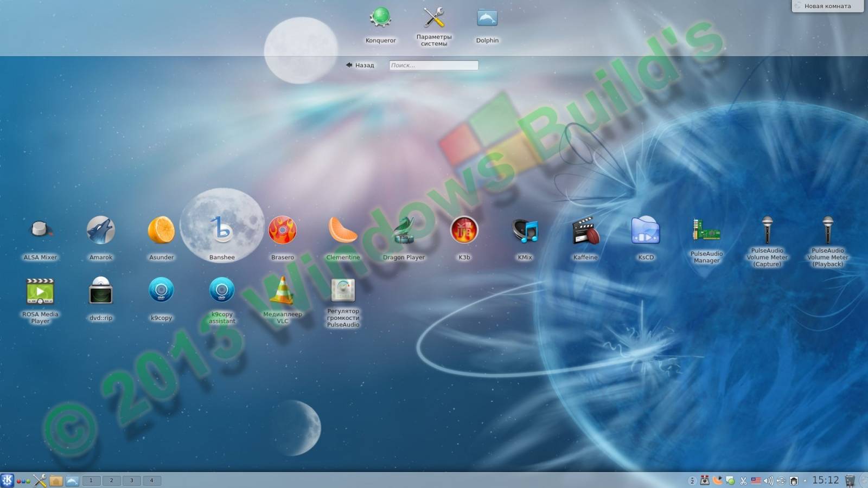Screen dimensions: 868x488
Task: Click the Поиск search field
Action: click(x=433, y=65)
